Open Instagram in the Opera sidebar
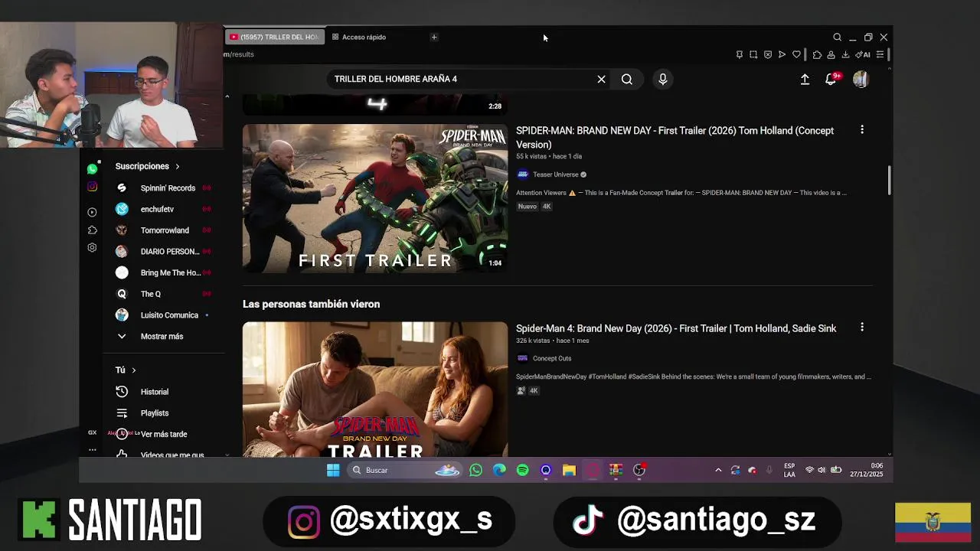This screenshot has height=551, width=980. pos(92,187)
